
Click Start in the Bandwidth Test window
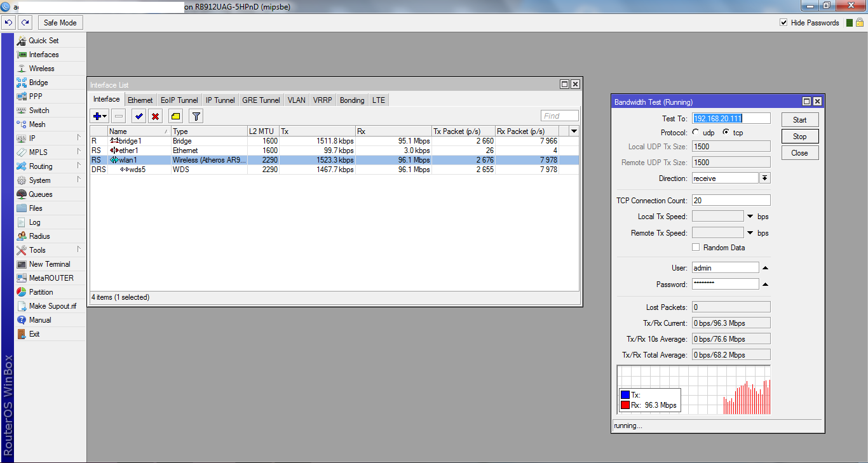(800, 120)
